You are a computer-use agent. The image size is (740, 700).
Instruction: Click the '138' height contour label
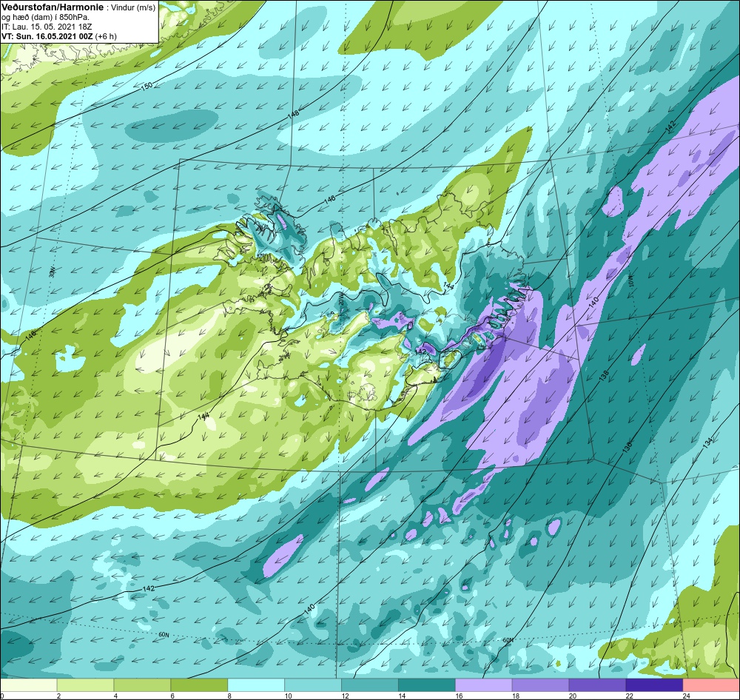604,376
